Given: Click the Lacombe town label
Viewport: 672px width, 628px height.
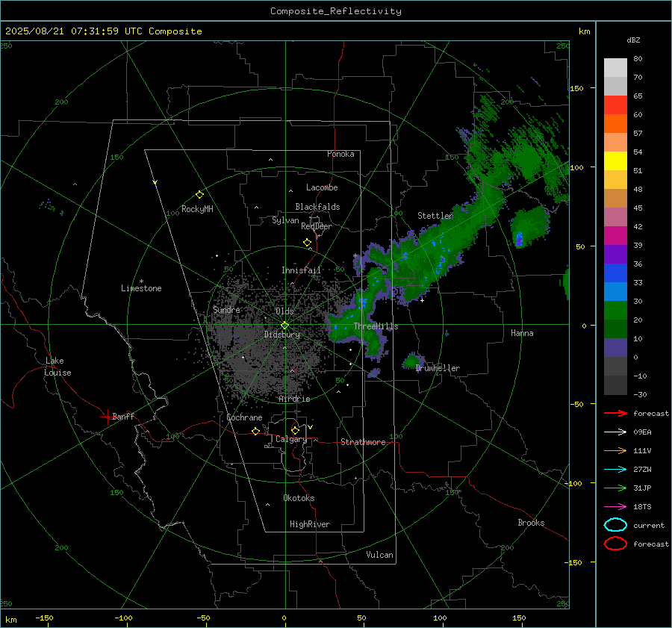Looking at the screenshot, I should 322,187.
